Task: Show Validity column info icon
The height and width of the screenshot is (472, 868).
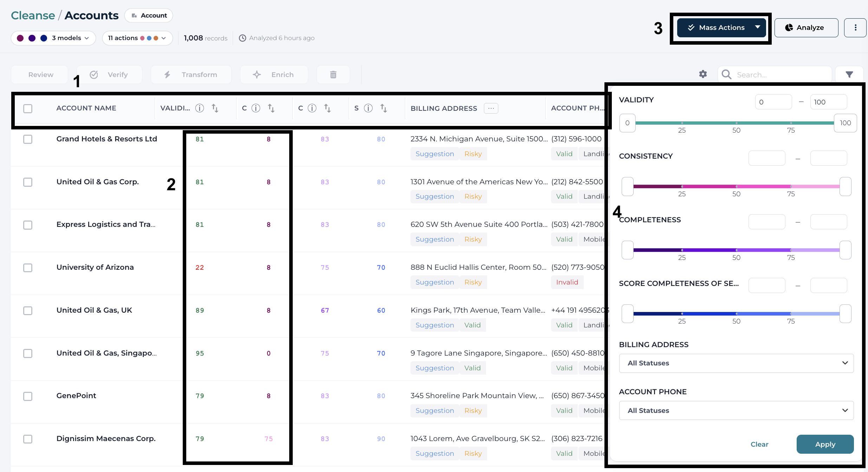Action: (x=200, y=108)
